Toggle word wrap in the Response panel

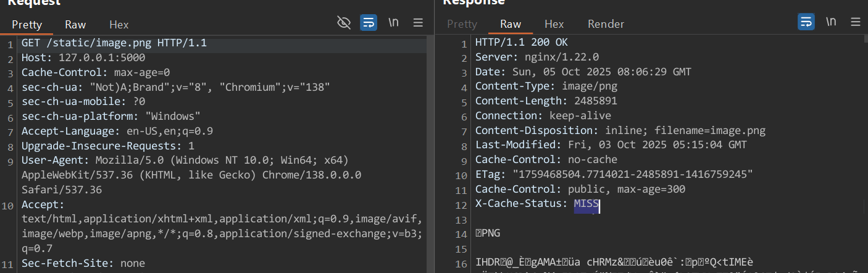pos(806,22)
